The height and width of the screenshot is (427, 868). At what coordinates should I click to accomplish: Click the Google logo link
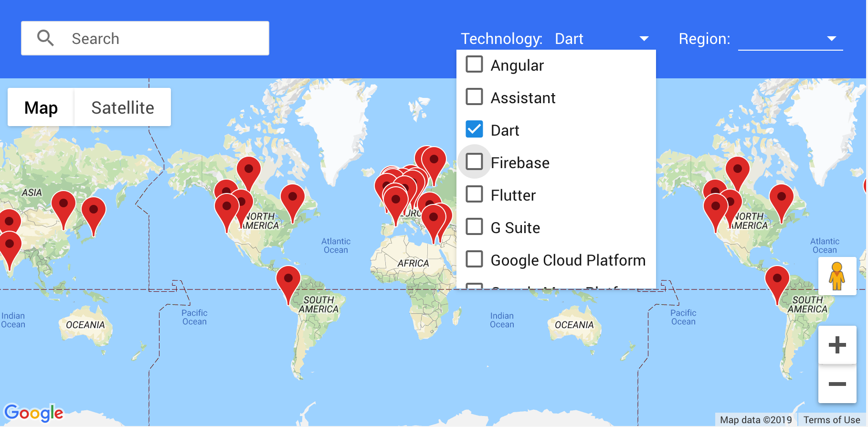[x=33, y=413]
